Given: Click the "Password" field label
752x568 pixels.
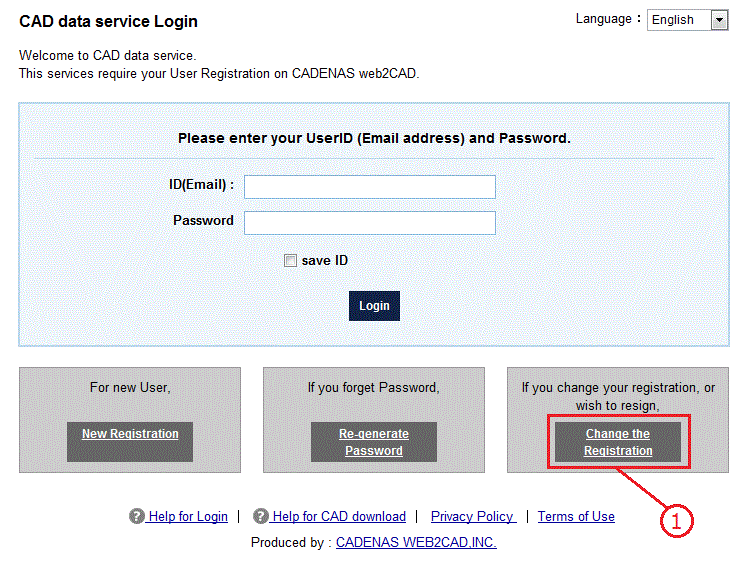Looking at the screenshot, I should (203, 220).
